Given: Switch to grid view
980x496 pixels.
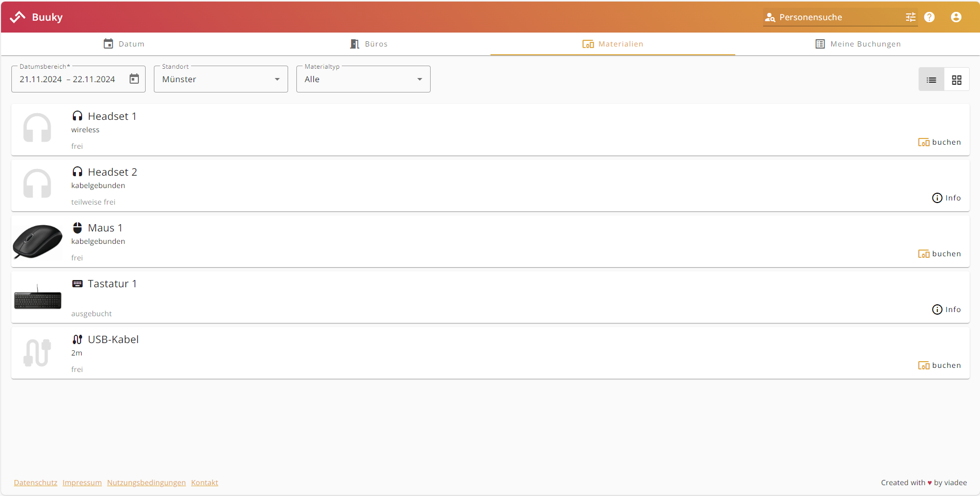Looking at the screenshot, I should click(957, 80).
